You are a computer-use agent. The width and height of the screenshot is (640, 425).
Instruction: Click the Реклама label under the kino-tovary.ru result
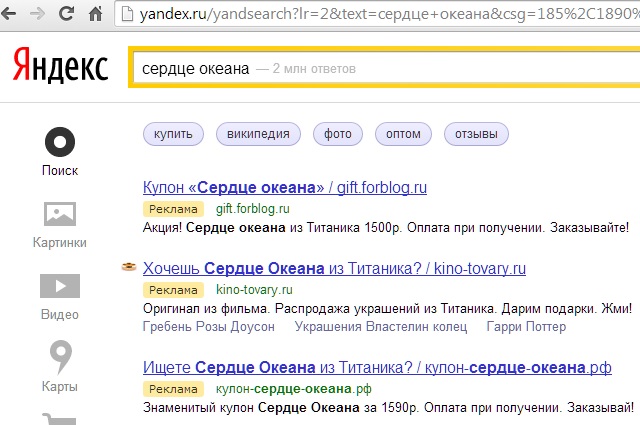point(173,290)
